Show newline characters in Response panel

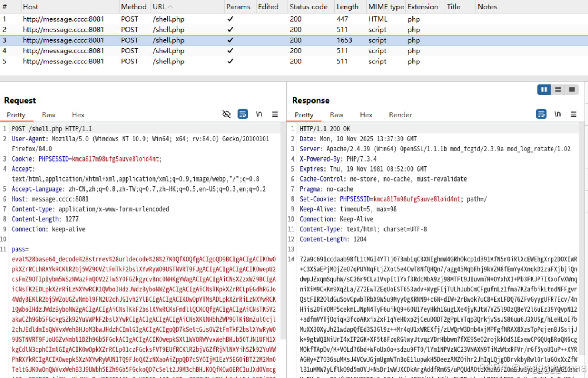point(557,114)
